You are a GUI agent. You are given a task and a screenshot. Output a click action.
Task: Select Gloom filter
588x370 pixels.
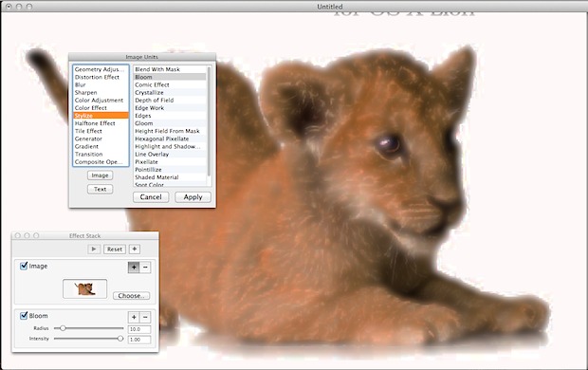(170, 123)
